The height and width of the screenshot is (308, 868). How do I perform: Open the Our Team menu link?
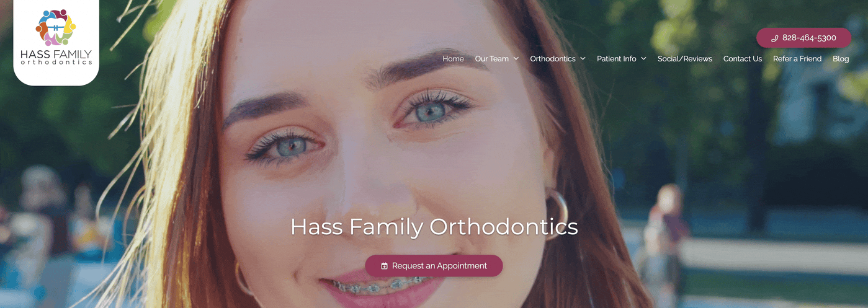(x=491, y=59)
